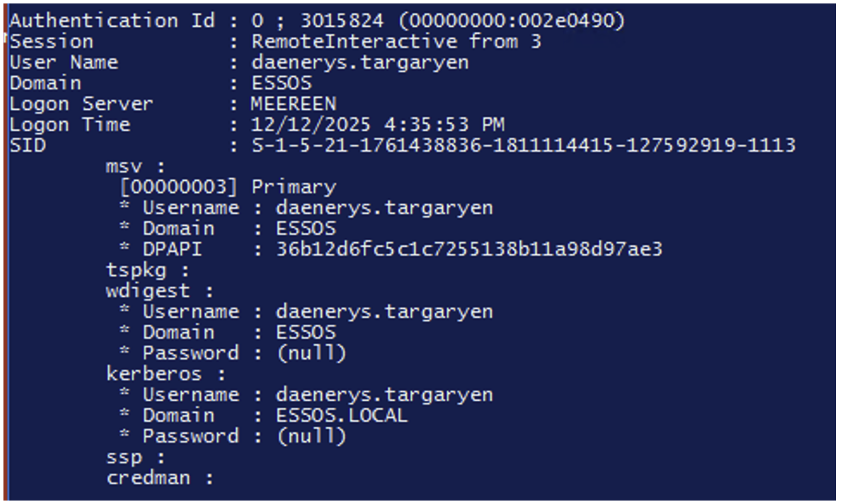Click the hex value 00000000:002e0490
This screenshot has height=504, width=844.
pyautogui.click(x=511, y=21)
